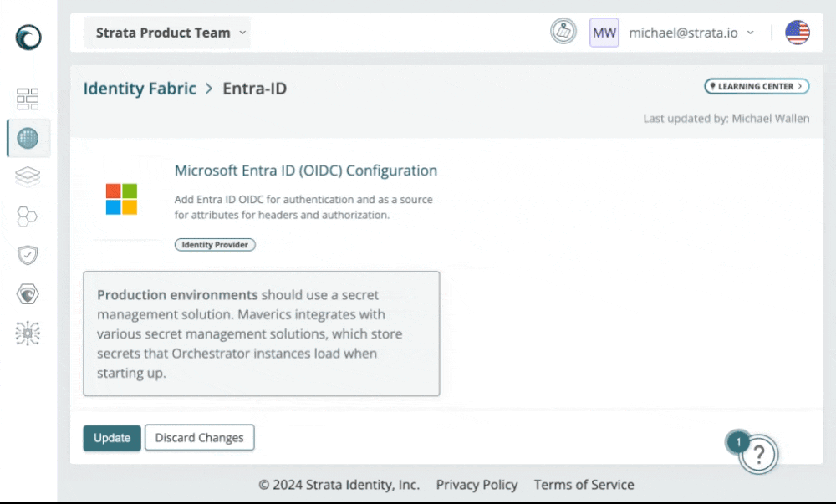
Task: Click the Strata logo in the sidebar
Action: [x=28, y=38]
